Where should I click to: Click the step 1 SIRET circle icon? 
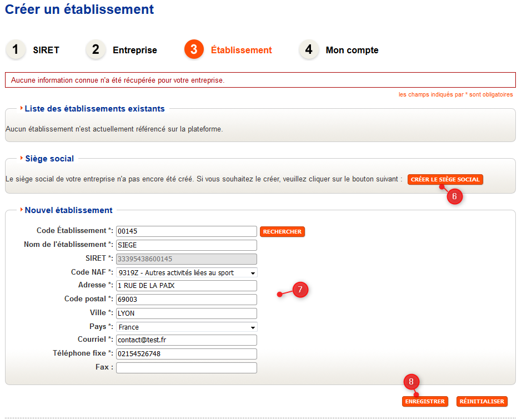(16, 49)
